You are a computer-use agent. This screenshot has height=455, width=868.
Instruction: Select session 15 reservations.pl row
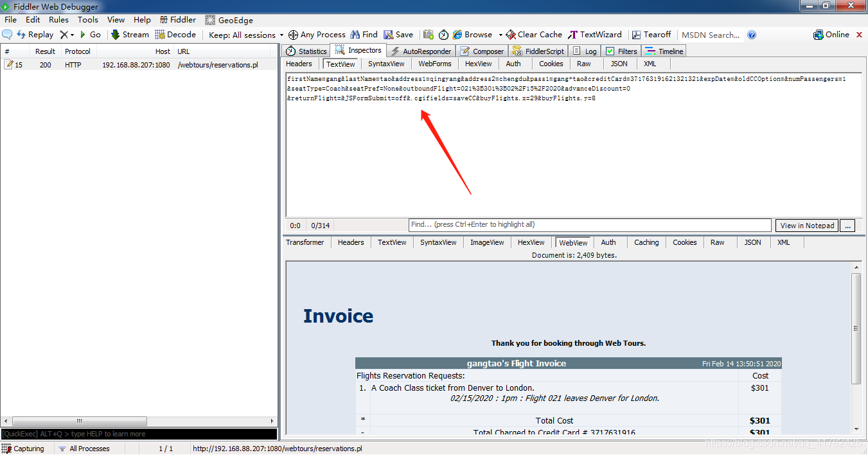(139, 65)
